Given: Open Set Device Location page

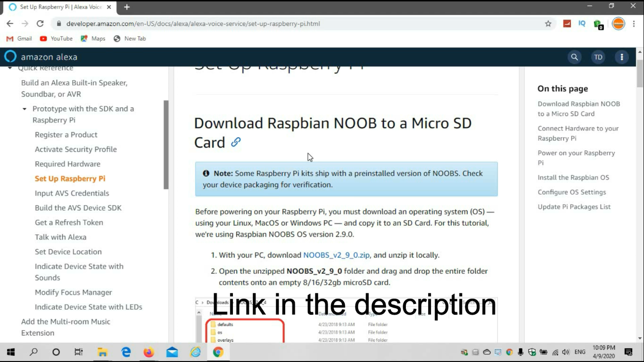Looking at the screenshot, I should (x=68, y=252).
